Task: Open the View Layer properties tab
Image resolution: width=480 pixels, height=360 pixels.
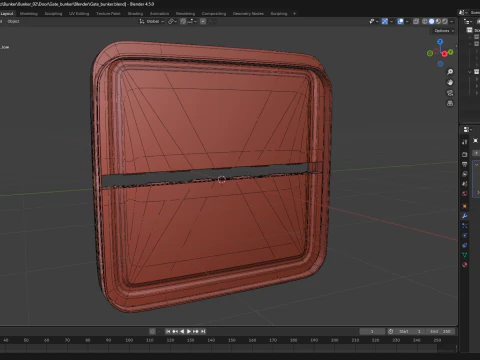Action: [x=465, y=174]
